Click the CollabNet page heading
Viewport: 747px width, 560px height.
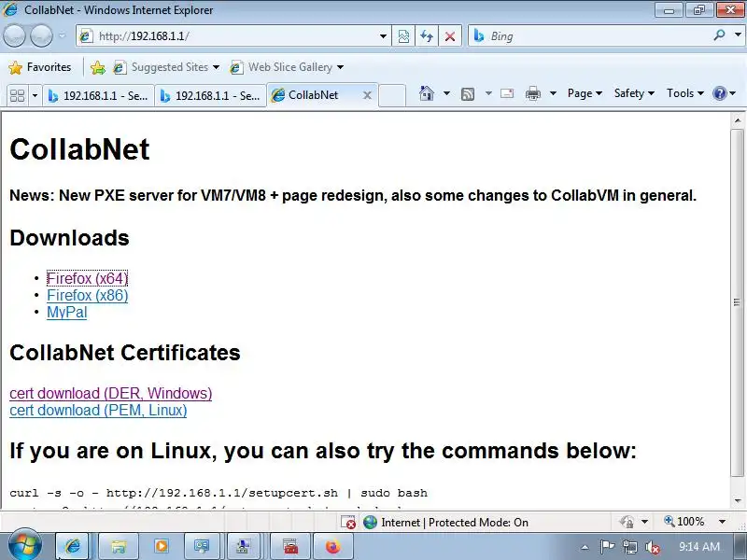click(79, 149)
